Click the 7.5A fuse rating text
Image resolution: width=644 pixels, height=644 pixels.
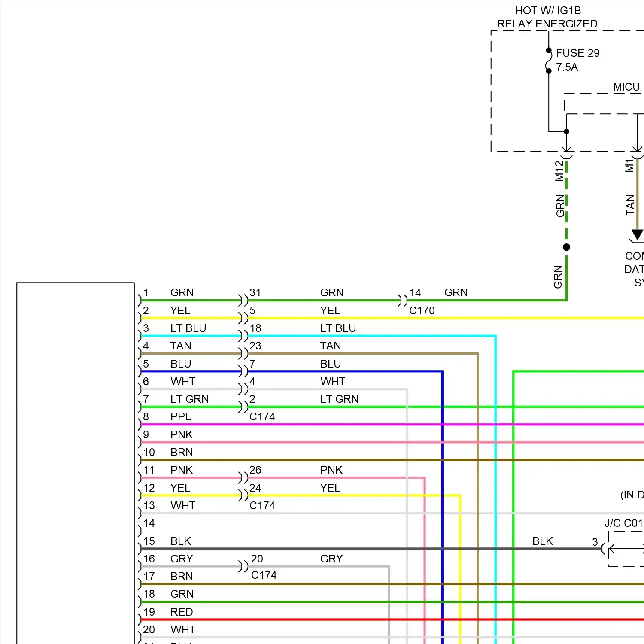567,67
